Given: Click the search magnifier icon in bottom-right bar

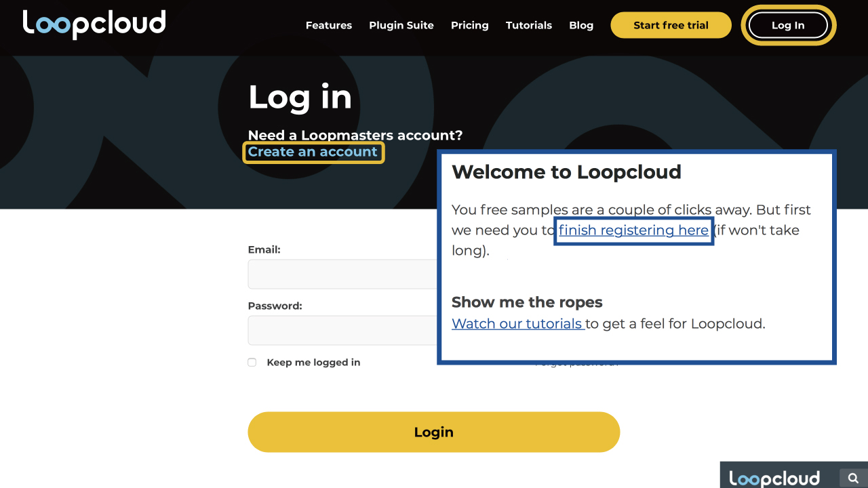Looking at the screenshot, I should tap(853, 476).
